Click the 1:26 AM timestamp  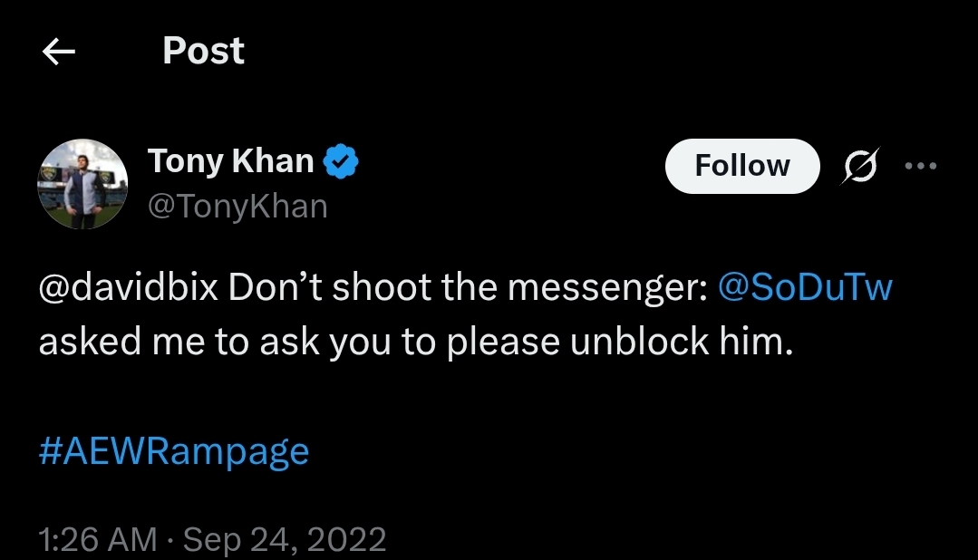pyautogui.click(x=98, y=540)
